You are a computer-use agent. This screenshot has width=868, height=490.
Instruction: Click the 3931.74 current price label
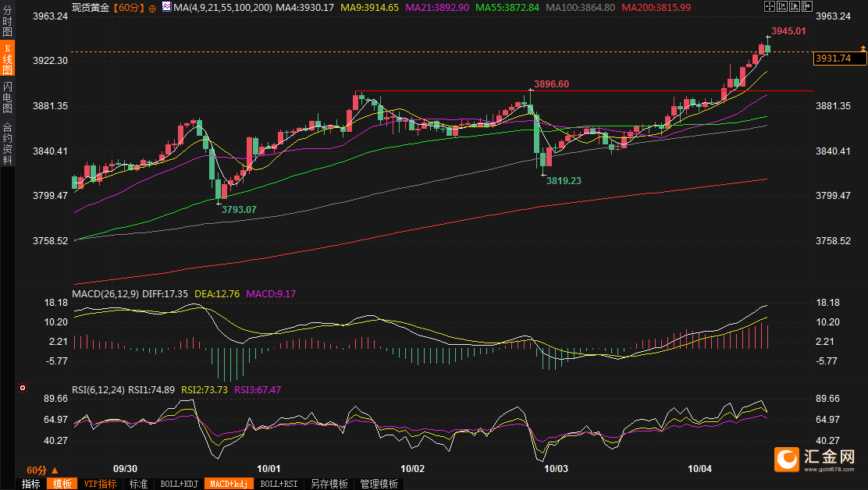tap(832, 59)
